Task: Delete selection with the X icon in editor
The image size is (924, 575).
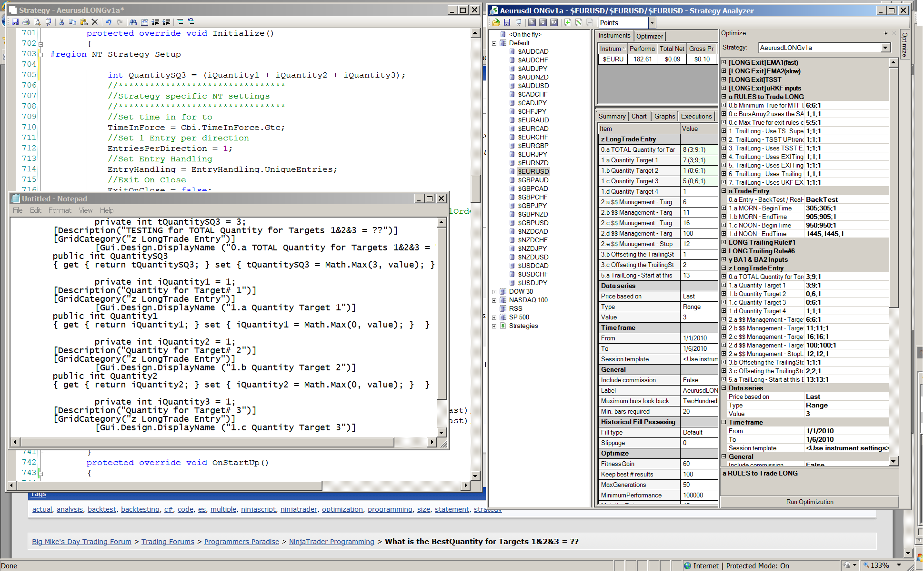Action: (94, 22)
